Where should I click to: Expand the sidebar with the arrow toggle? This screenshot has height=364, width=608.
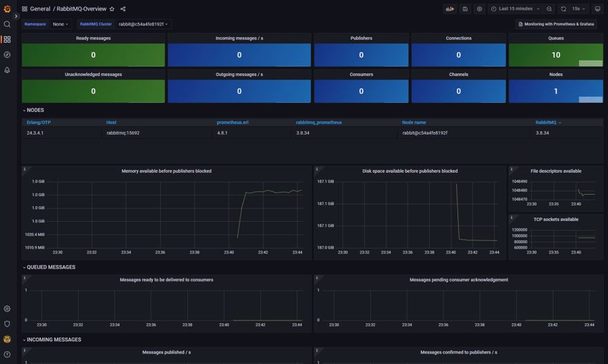[x=16, y=17]
